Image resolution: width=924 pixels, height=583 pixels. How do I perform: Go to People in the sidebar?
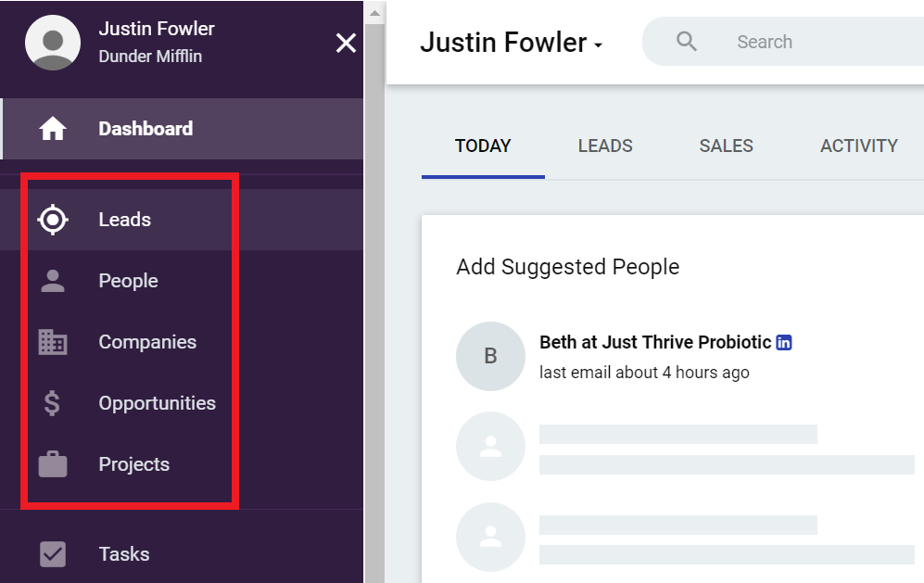pyautogui.click(x=182, y=281)
